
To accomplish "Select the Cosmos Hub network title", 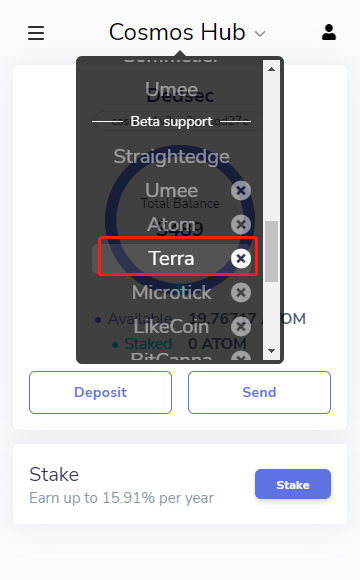I will click(177, 32).
